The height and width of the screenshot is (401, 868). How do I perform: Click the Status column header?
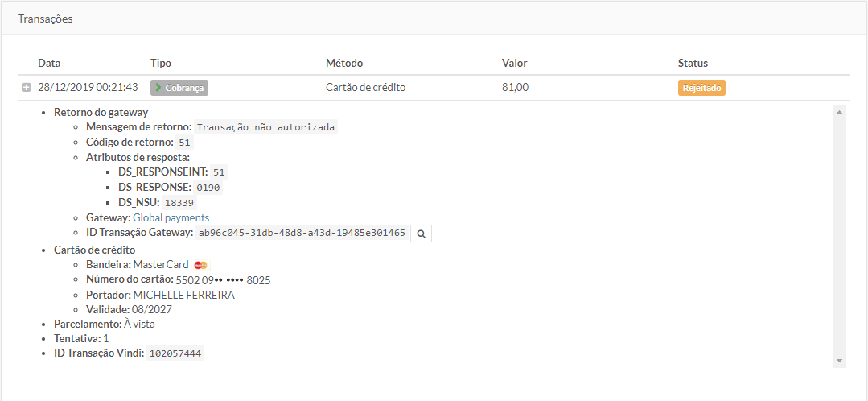click(x=693, y=63)
